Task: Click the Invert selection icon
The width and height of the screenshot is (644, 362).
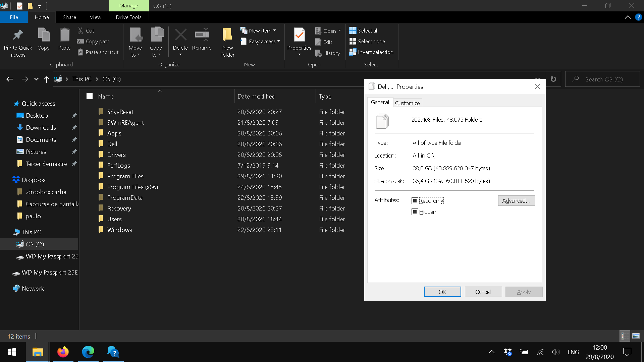Action: coord(353,52)
